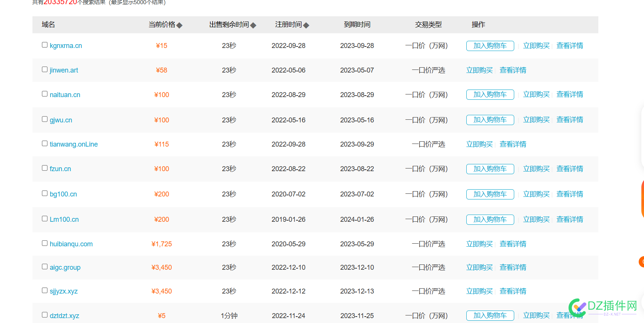Buy tianwang.onLine now
The image size is (644, 323).
[x=480, y=144]
